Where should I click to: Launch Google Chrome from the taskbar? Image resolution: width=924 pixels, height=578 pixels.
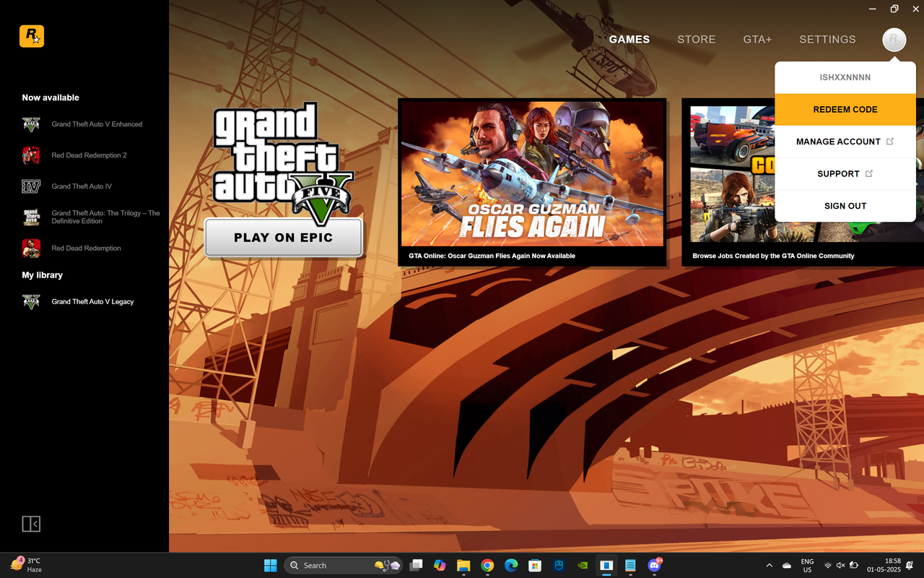(x=487, y=565)
